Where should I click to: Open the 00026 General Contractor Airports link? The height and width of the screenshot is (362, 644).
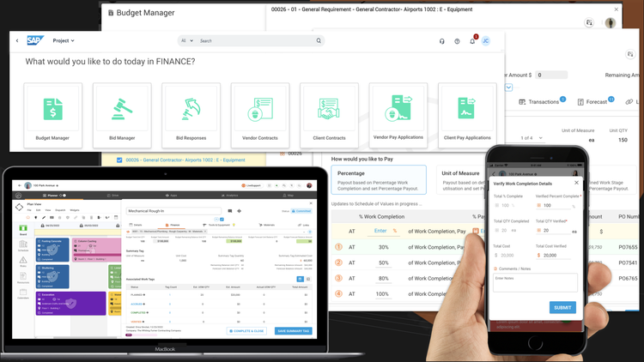185,160
